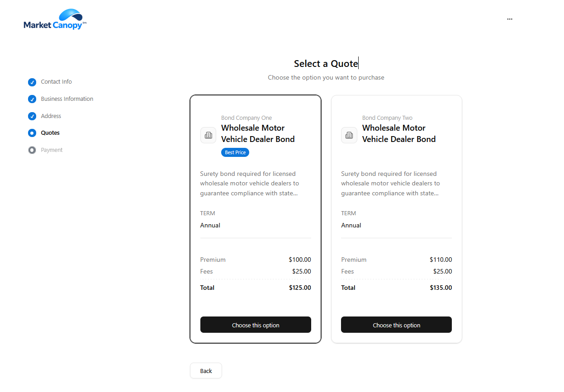Open the three-dots more options menu
The image size is (564, 392).
[x=510, y=19]
